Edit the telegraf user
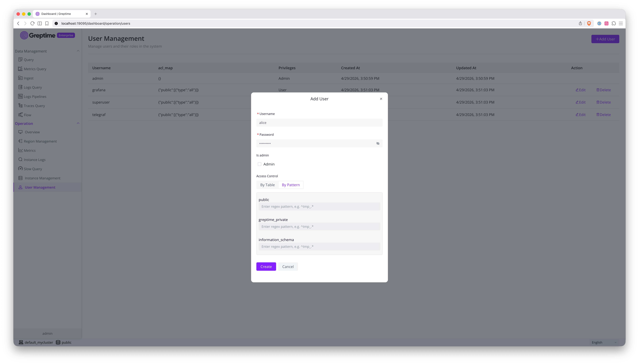Screen dimensions: 639x364 (x=580, y=115)
